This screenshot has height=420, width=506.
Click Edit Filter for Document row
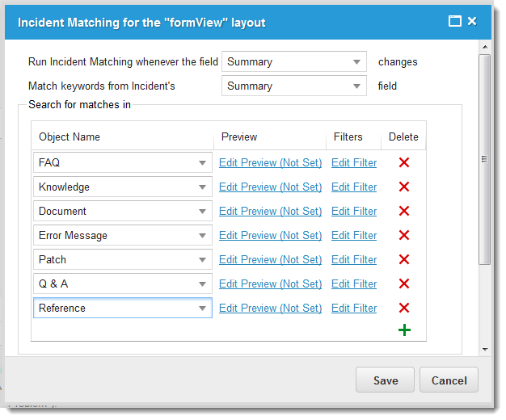[x=354, y=211]
